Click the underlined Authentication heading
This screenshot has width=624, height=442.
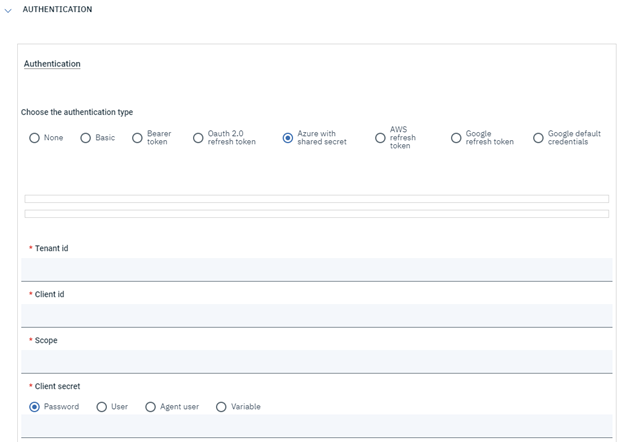52,64
